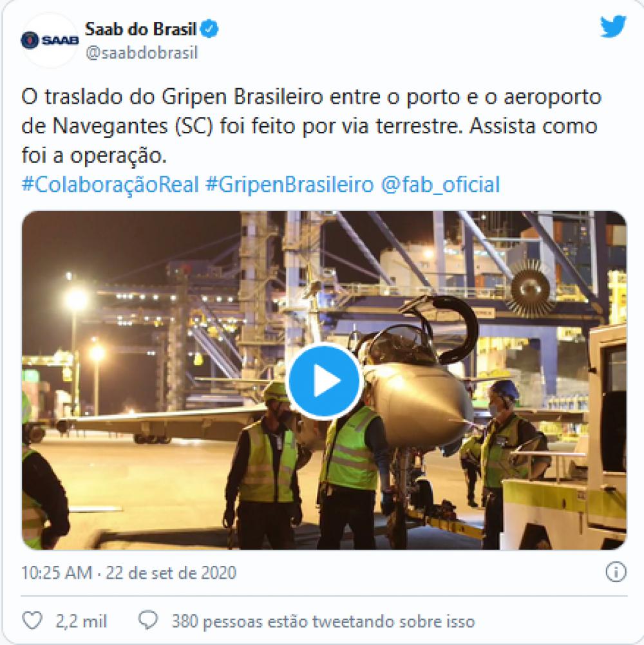The height and width of the screenshot is (645, 644).
Task: Visit the @saabdobrasil handle
Action: [x=142, y=53]
